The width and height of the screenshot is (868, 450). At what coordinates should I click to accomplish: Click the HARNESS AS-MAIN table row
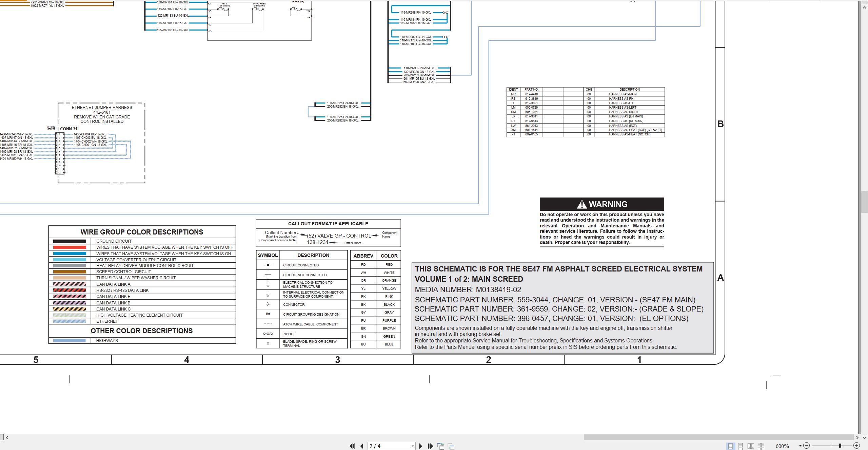pos(586,94)
